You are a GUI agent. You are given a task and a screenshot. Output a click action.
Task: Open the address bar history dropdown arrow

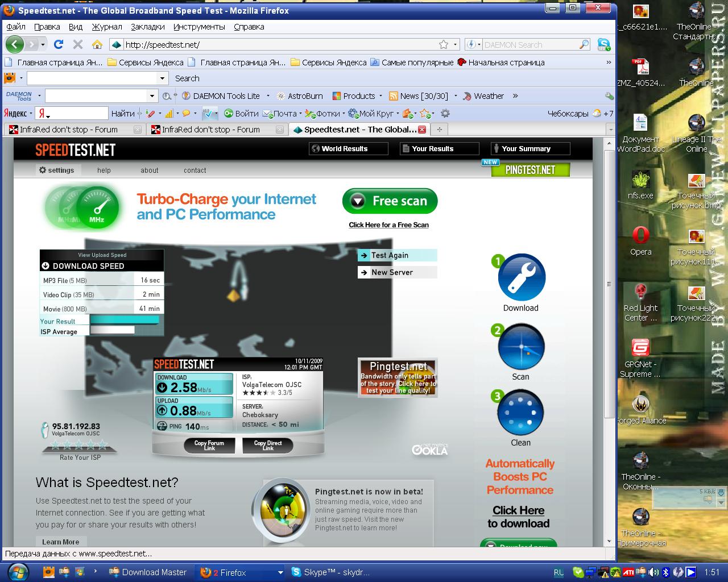456,44
